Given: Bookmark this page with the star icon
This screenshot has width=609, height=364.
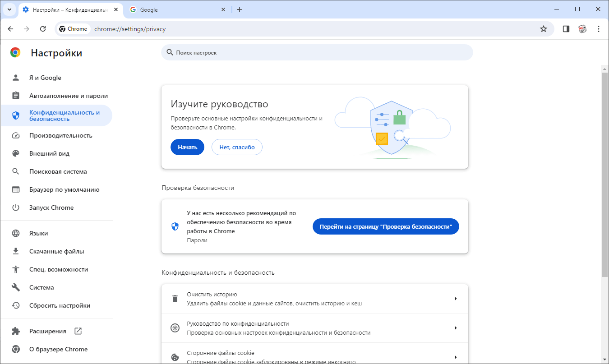Looking at the screenshot, I should 544,29.
